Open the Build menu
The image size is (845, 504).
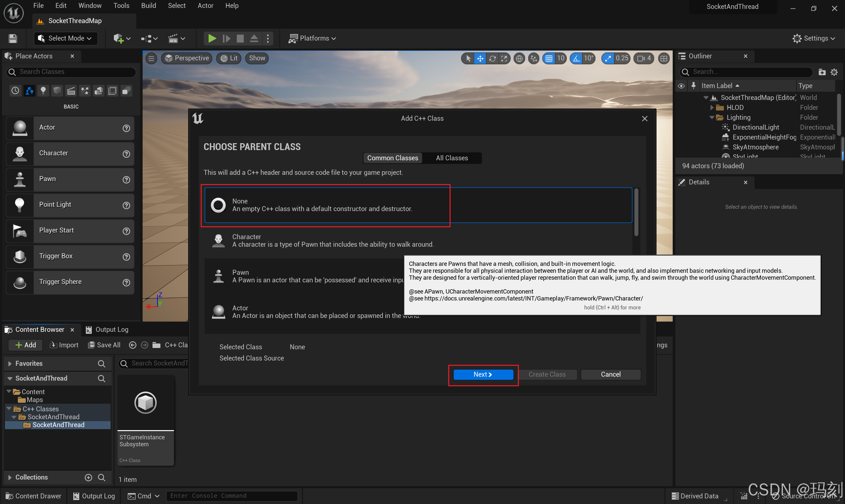pos(149,6)
